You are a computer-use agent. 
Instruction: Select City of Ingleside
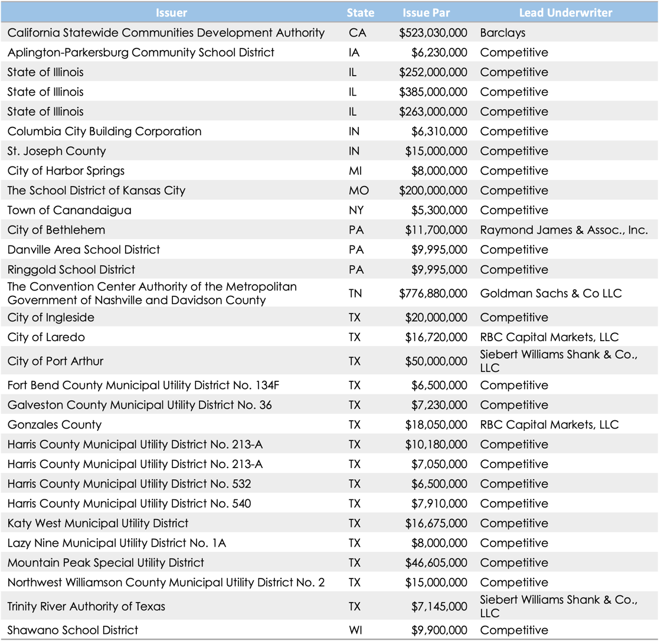pyautogui.click(x=51, y=317)
